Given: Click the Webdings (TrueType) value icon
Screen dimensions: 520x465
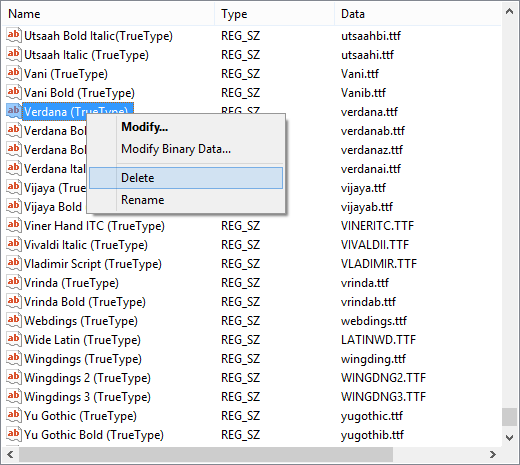Looking at the screenshot, I should (x=13, y=320).
